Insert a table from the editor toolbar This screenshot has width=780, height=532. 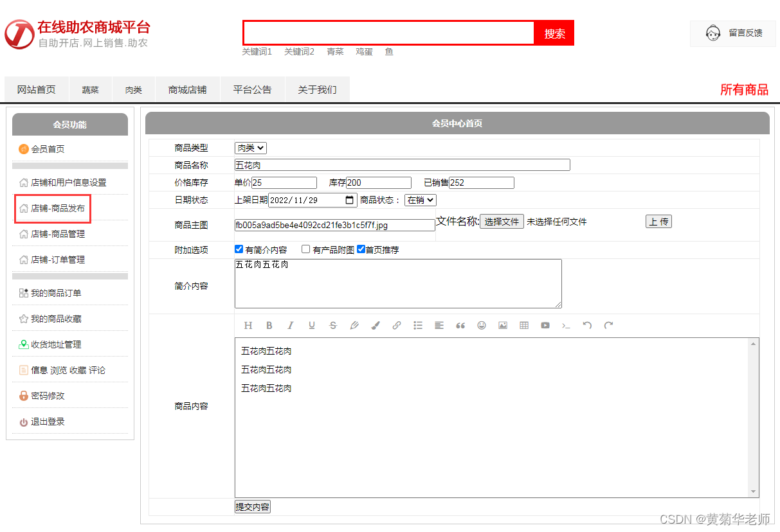coord(523,326)
